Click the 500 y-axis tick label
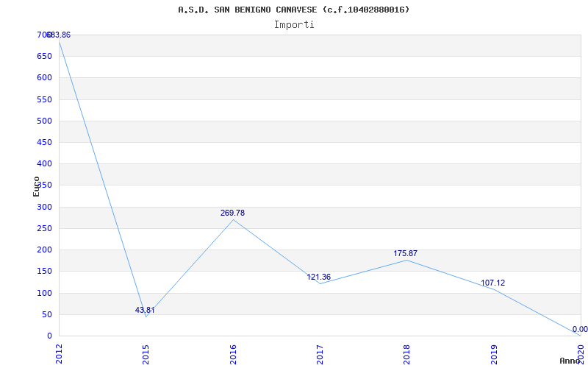This screenshot has width=588, height=368. click(x=44, y=121)
